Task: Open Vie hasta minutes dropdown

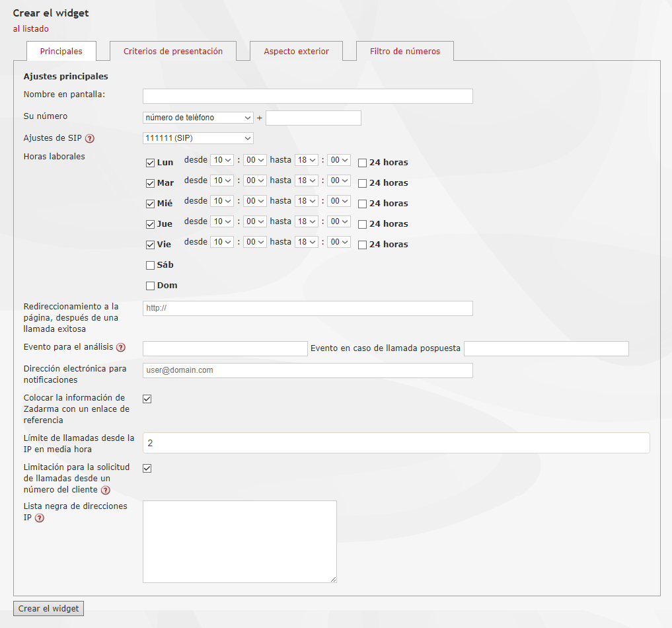Action: pos(338,242)
